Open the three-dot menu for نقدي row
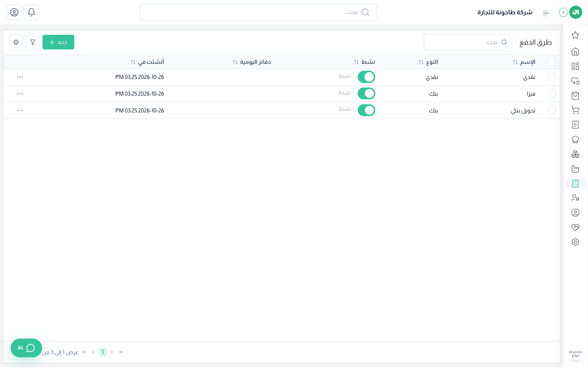Viewport: 588px width, 368px height. click(x=20, y=77)
